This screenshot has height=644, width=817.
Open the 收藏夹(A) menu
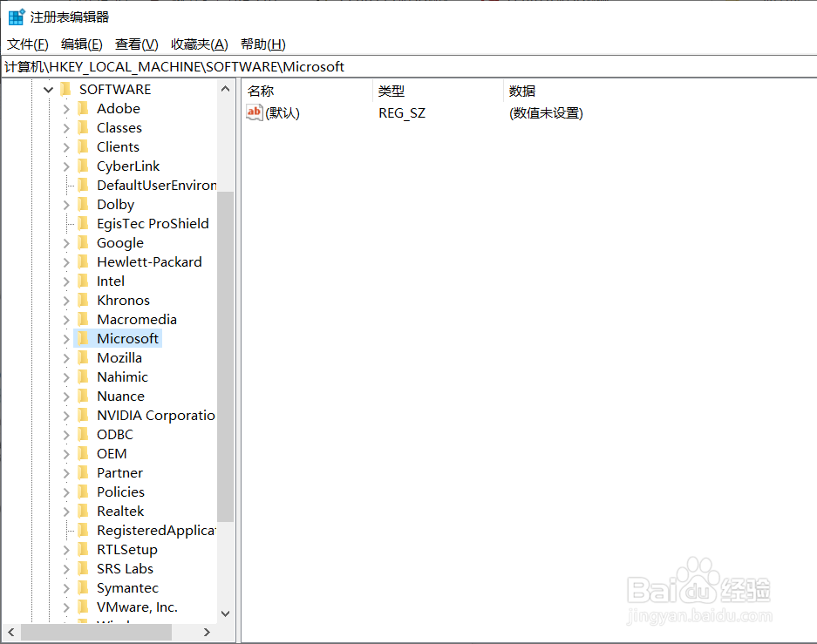(x=200, y=44)
